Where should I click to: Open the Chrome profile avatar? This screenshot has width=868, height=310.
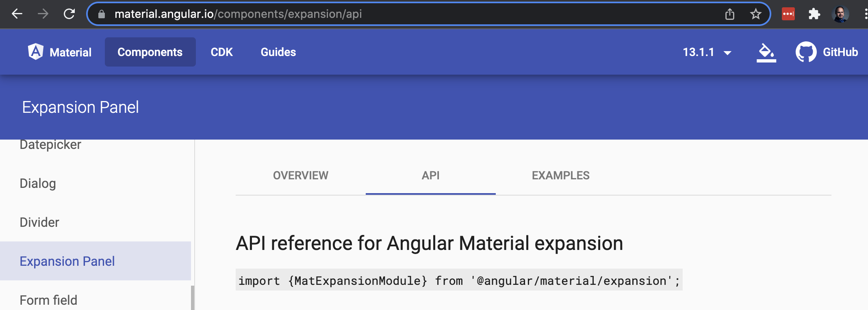[841, 14]
